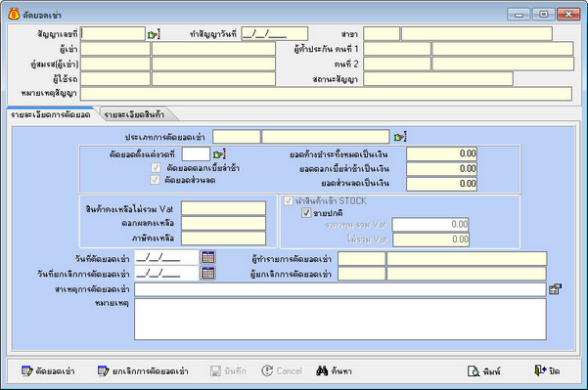Click the ผู้ค้ำประกัน คนที่ 1 code field
The width and height of the screenshot is (588, 390).
click(397, 49)
